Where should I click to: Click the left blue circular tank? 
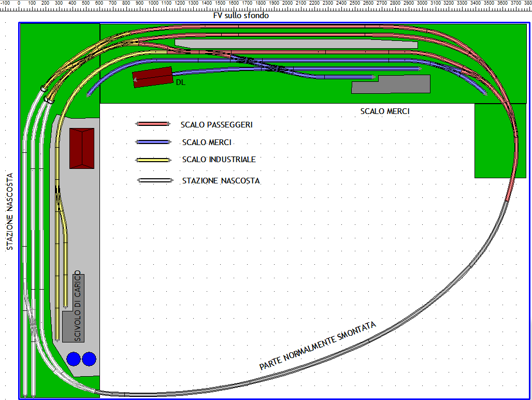(x=74, y=359)
